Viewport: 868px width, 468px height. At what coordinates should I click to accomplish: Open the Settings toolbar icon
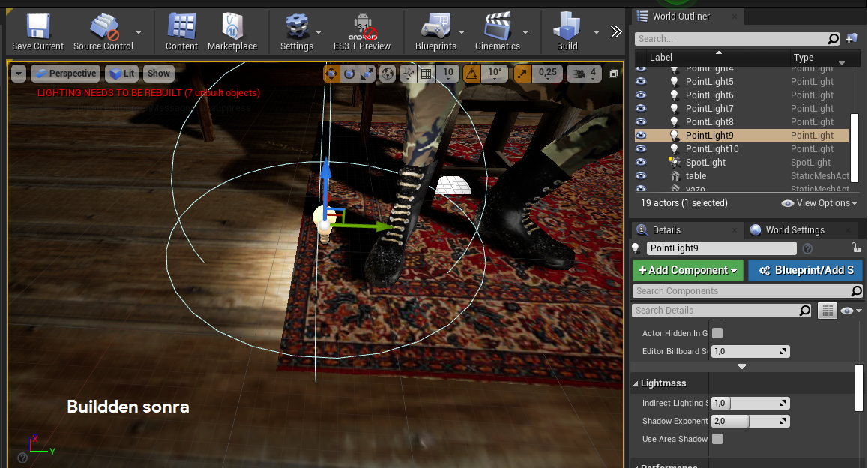297,32
